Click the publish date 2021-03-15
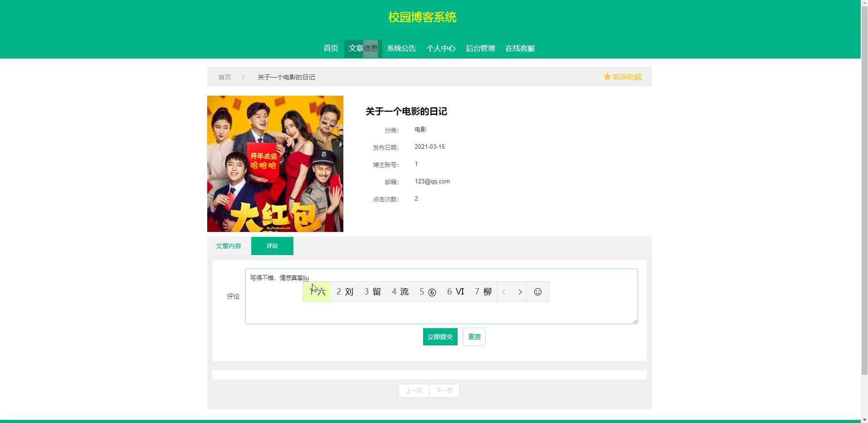Image resolution: width=868 pixels, height=423 pixels. pos(429,147)
